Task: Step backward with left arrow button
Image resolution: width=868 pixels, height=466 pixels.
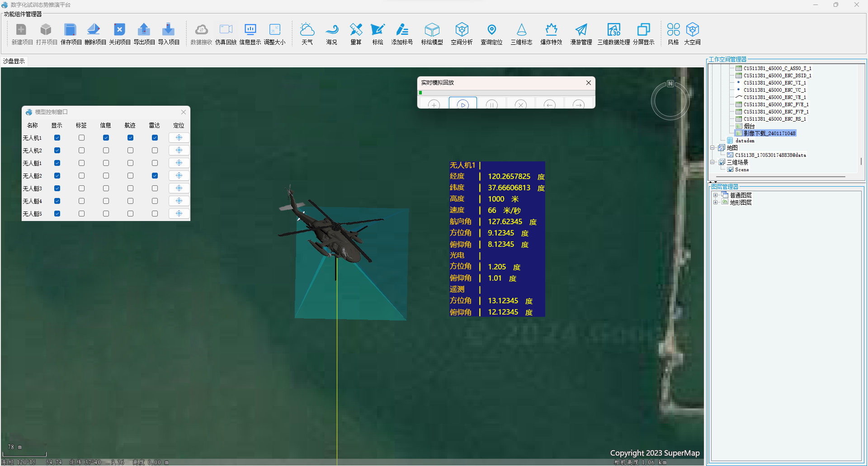Action: click(549, 104)
